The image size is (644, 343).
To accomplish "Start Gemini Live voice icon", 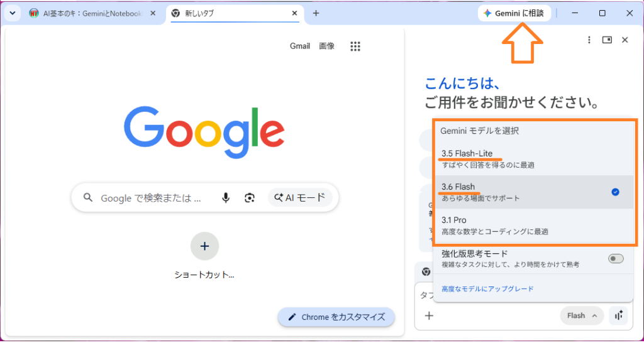I will pos(619,315).
